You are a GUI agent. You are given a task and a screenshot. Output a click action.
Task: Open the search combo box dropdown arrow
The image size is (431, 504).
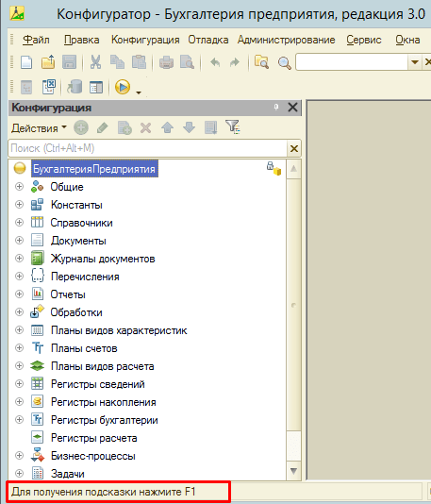click(415, 61)
